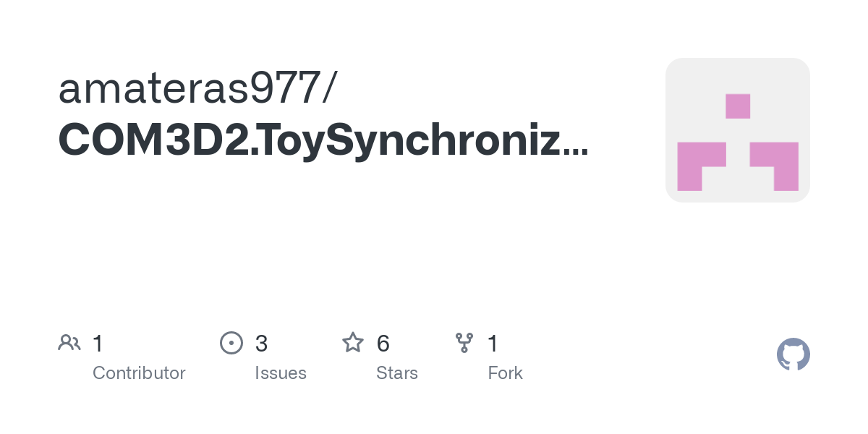Click the Stars star icon
Screen dimensions: 868x434
pyautogui.click(x=353, y=342)
